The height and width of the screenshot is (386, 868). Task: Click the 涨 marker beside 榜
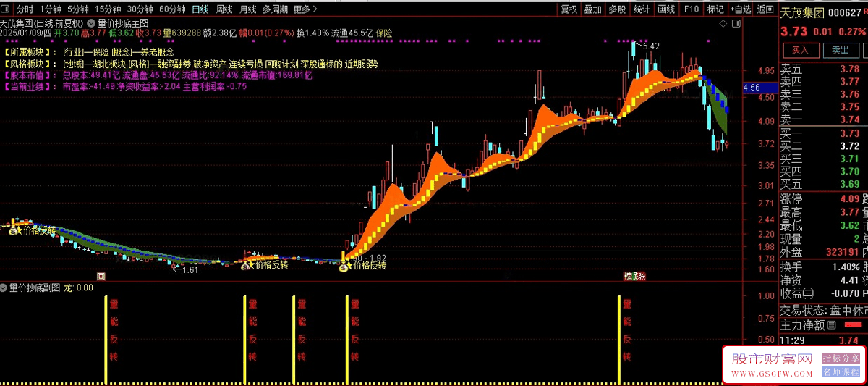coord(640,276)
